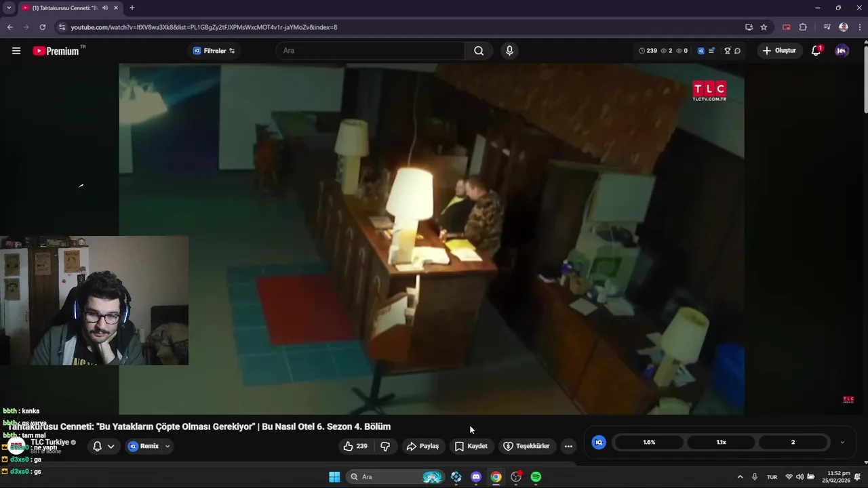Go back with browser back arrow
The width and height of the screenshot is (868, 488).
(9, 27)
